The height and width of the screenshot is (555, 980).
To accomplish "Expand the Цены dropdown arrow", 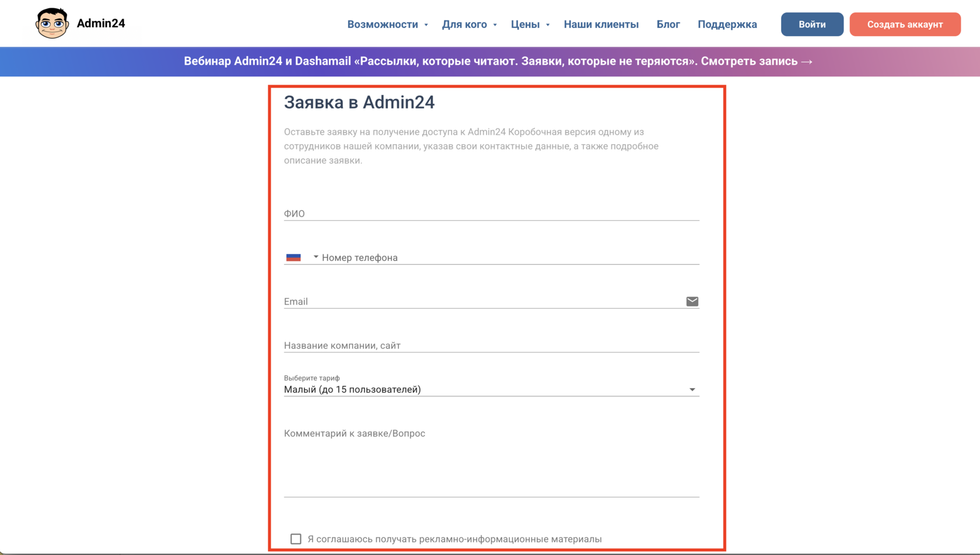I will coord(547,25).
